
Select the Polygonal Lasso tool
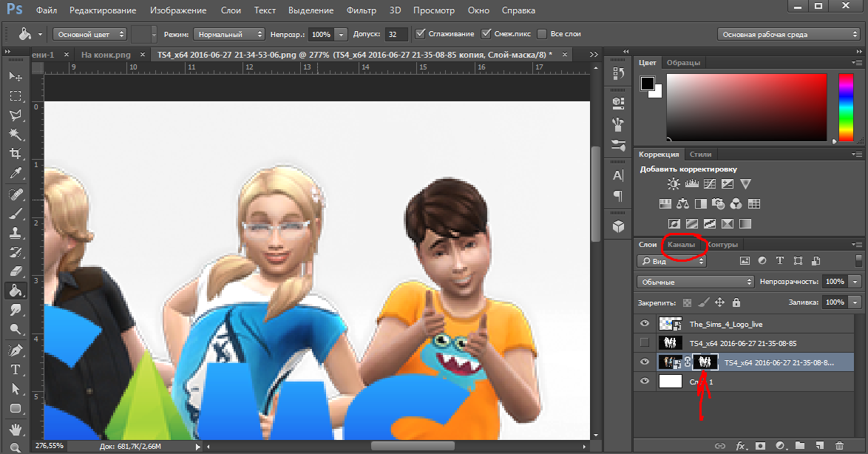(16, 115)
